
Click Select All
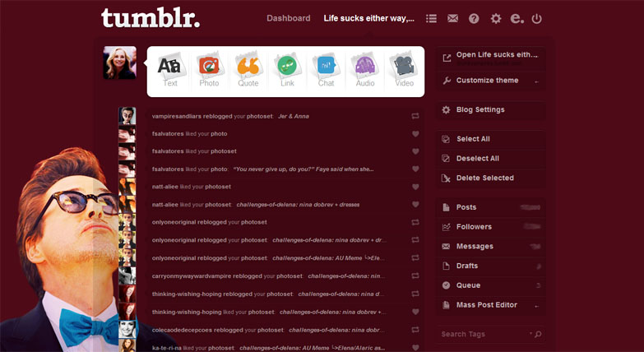pyautogui.click(x=491, y=139)
